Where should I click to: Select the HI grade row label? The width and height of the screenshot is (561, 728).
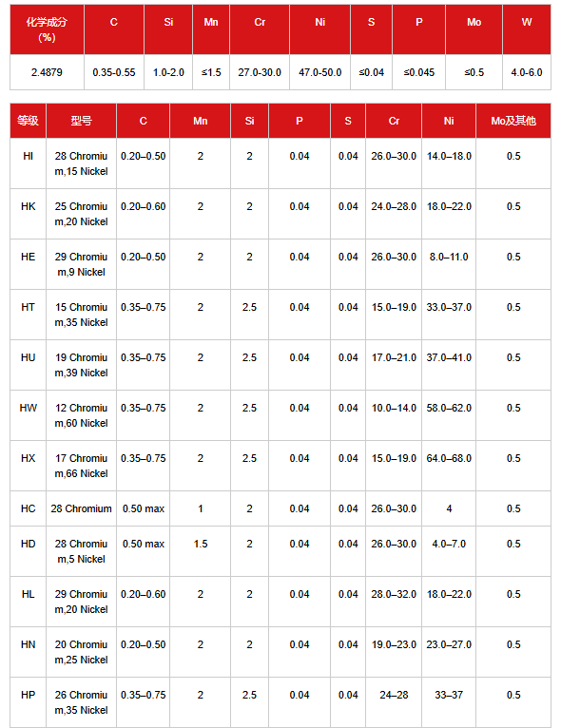pyautogui.click(x=28, y=163)
